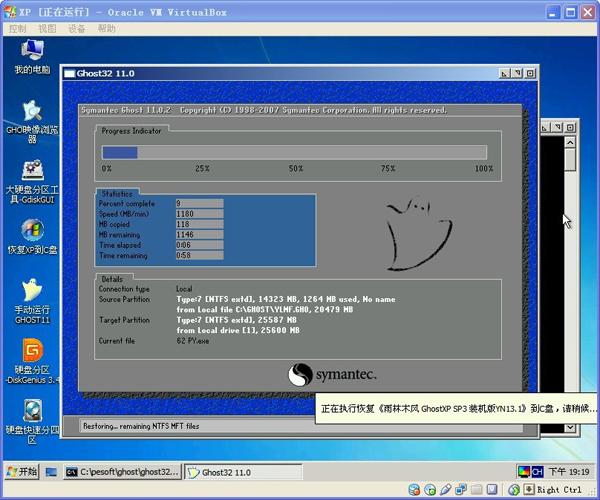Minimize the Ghost32 11.0 inner window
This screenshot has height=500, width=600.
pyautogui.click(x=504, y=73)
